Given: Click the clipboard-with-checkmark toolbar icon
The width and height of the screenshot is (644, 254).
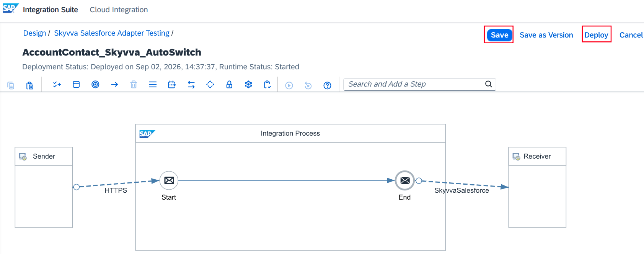Looking at the screenshot, I should [x=267, y=84].
